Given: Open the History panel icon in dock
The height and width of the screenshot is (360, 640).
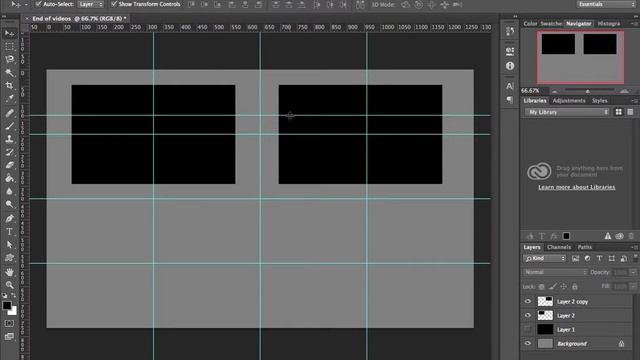Looking at the screenshot, I should (510, 31).
